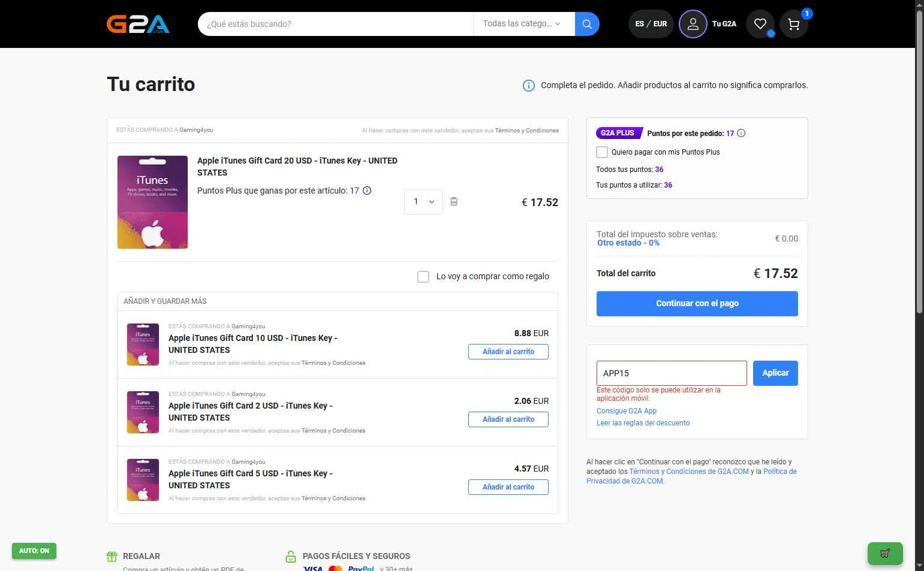
Task: Click the 4.57 EUR price
Action: 531,469
